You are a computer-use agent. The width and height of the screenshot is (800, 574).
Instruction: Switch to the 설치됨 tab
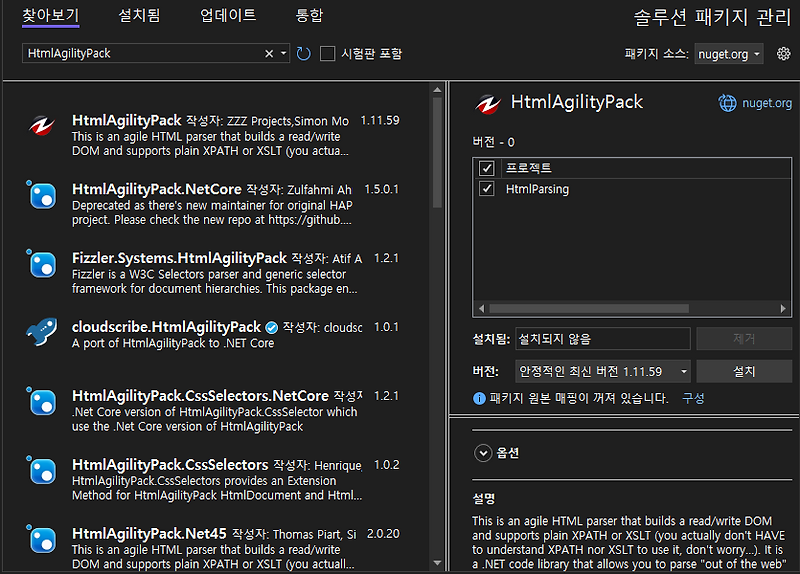click(x=139, y=16)
